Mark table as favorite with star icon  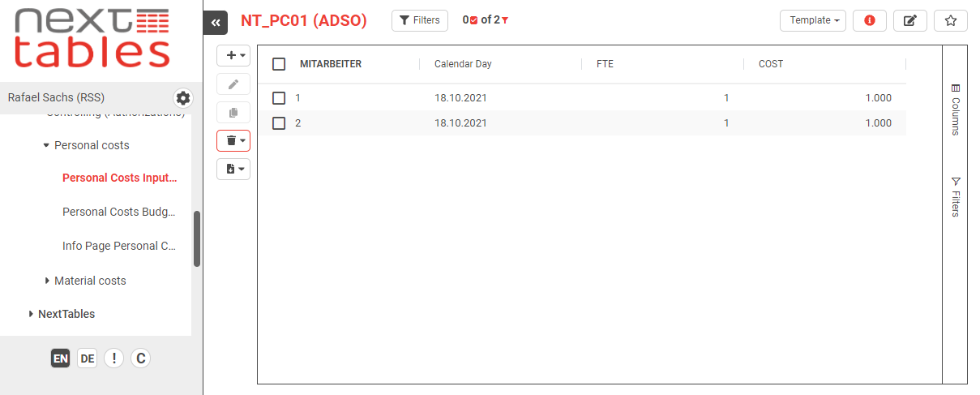[951, 20]
